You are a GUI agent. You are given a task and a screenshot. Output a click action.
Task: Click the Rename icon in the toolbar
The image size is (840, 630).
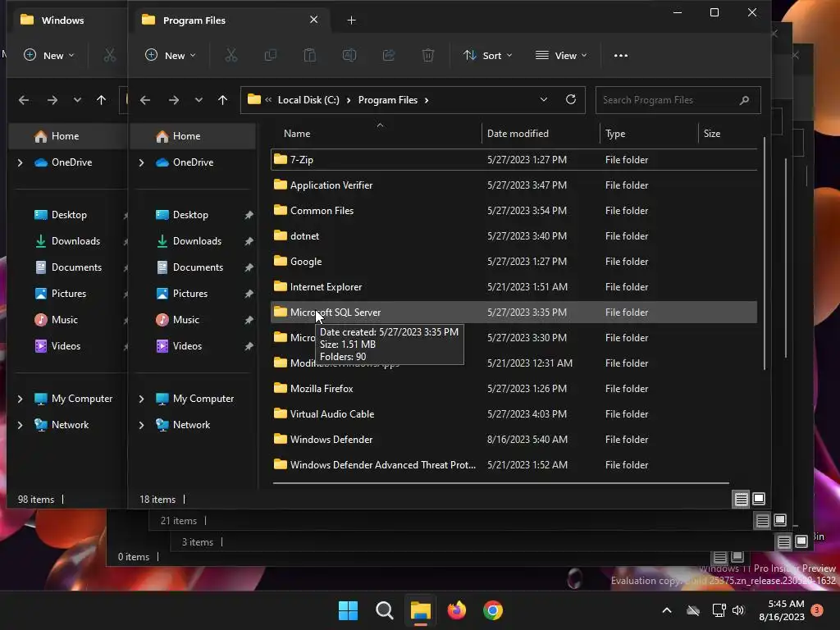[349, 55]
